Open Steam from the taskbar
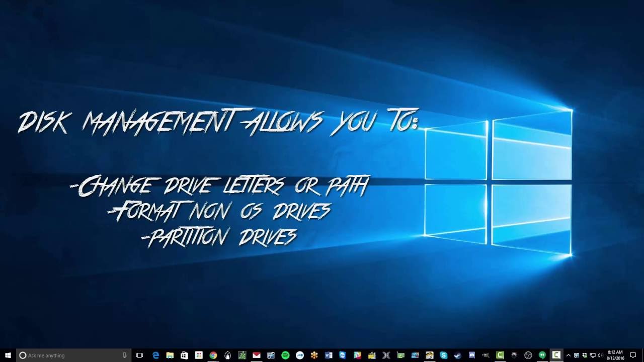Image resolution: width=644 pixels, height=362 pixels. 457,355
